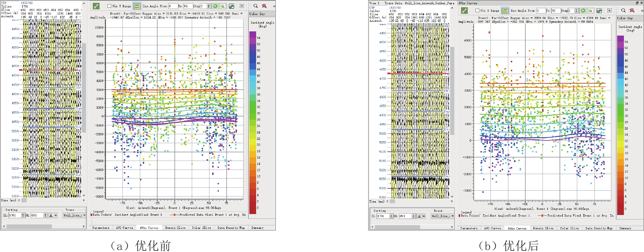Open dropdown arrow beside XL histogram icon, left panel
644x252 pixels.
(56, 215)
